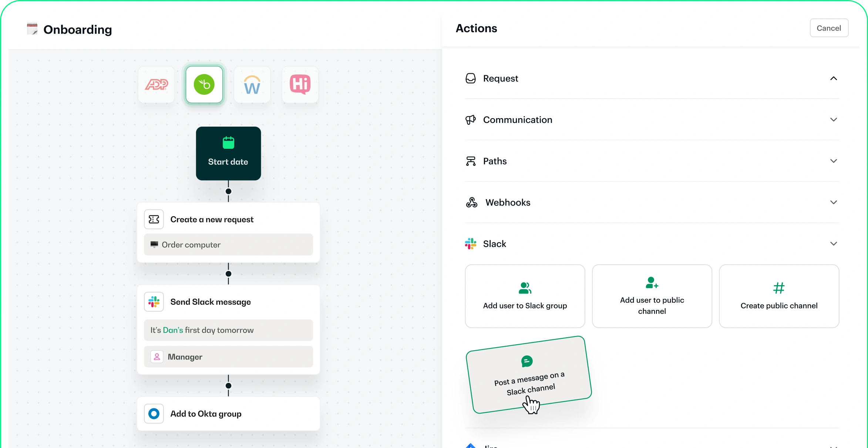Select the ADP trigger icon
Screen dimensions: 868x448
click(156, 84)
